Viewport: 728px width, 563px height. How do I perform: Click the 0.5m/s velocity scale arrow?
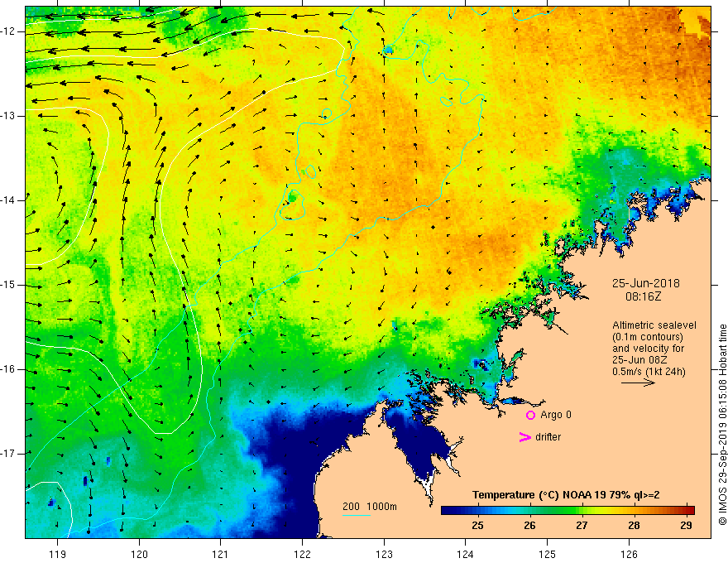[638, 383]
